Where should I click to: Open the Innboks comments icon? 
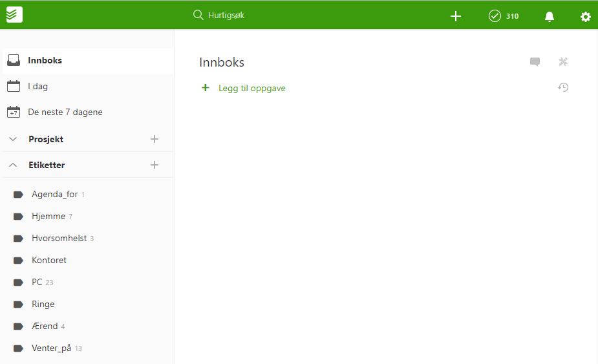(535, 62)
